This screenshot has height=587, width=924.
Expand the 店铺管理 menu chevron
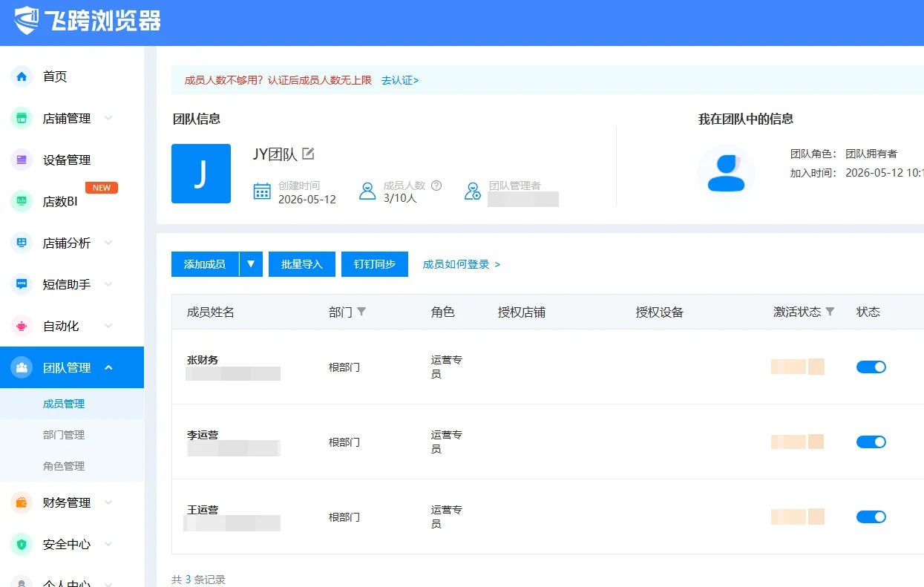pyautogui.click(x=108, y=118)
